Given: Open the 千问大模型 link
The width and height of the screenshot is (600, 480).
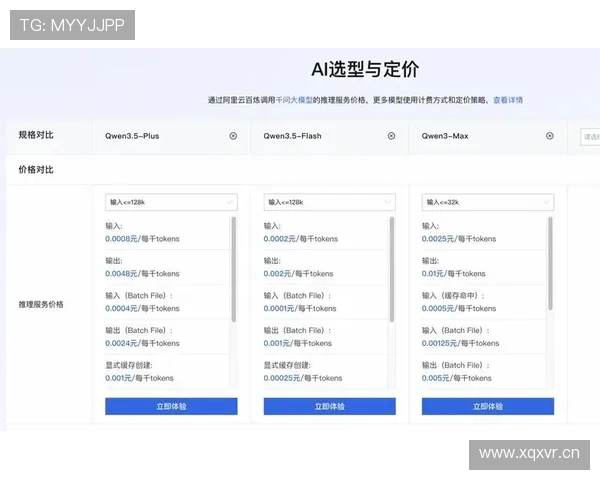Looking at the screenshot, I should [x=294, y=100].
